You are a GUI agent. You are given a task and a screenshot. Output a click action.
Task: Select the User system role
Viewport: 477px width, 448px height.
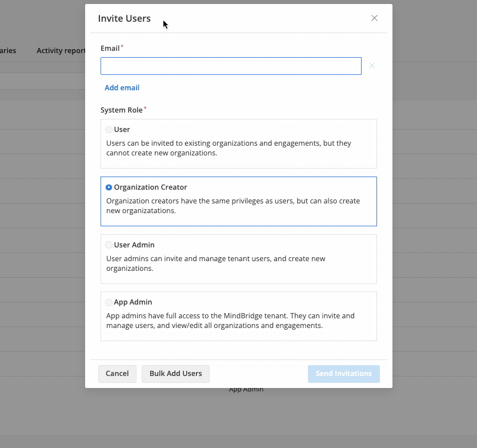[109, 129]
